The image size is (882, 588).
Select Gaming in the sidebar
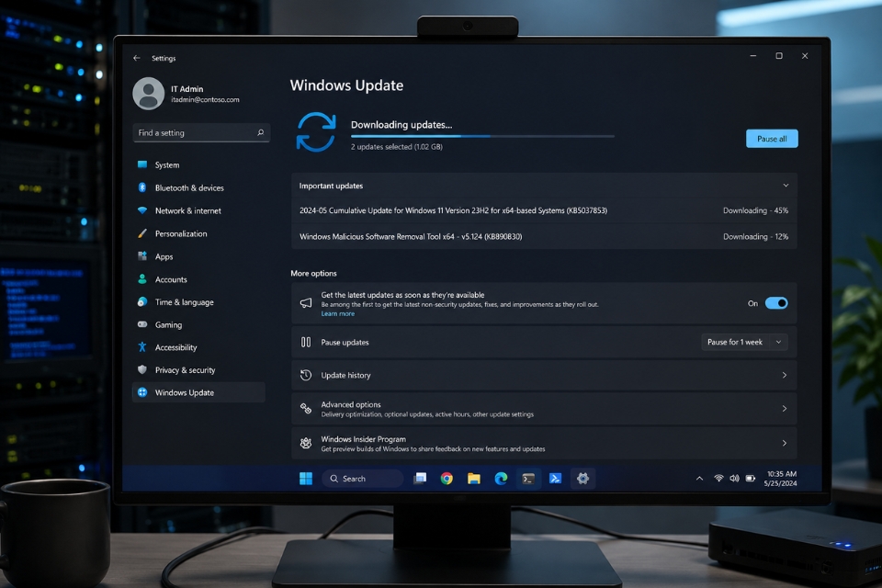coord(198,324)
